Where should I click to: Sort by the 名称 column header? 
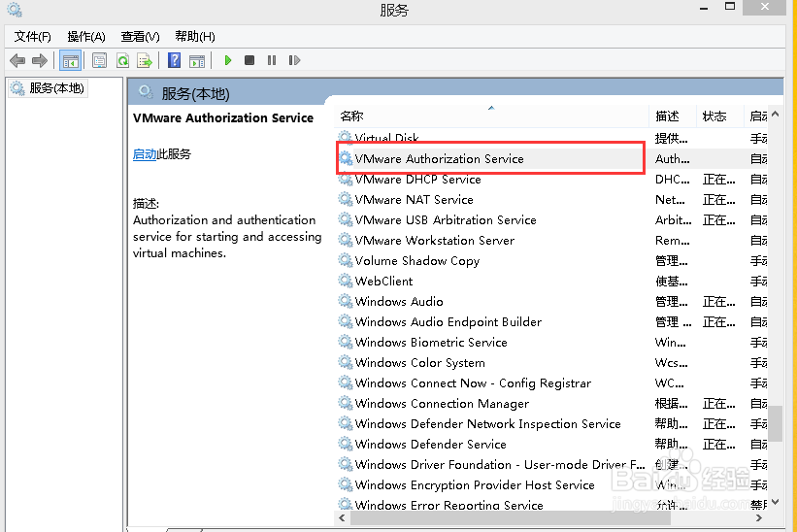coord(492,116)
